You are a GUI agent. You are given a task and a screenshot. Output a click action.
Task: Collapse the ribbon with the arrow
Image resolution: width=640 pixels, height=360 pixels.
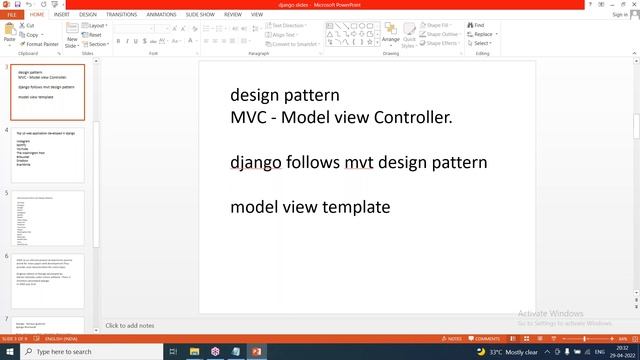pos(634,53)
